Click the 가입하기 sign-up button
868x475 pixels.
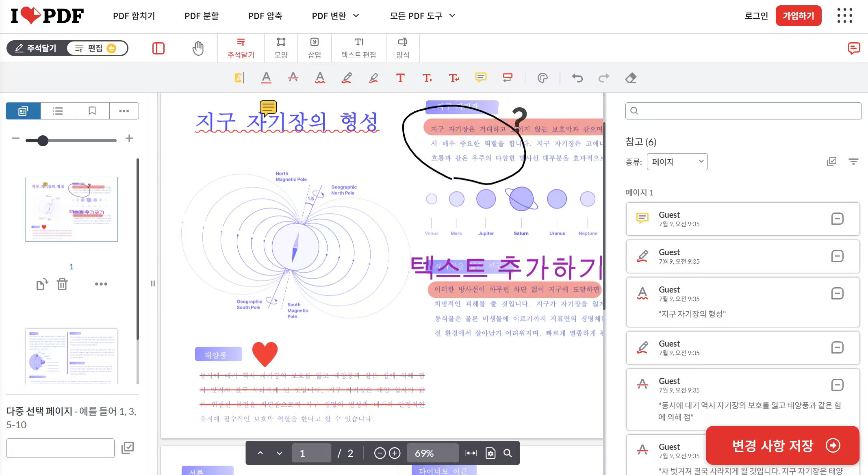click(799, 16)
